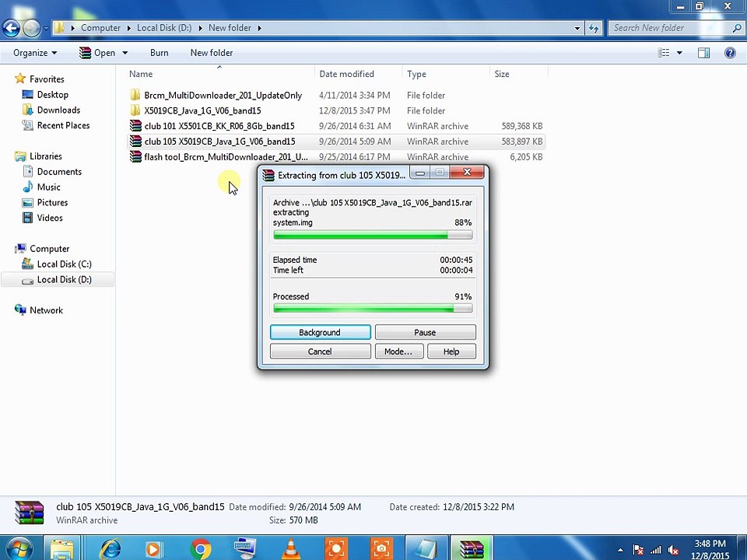747x560 pixels.
Task: Click the Processed 91% progress bar
Action: [373, 309]
